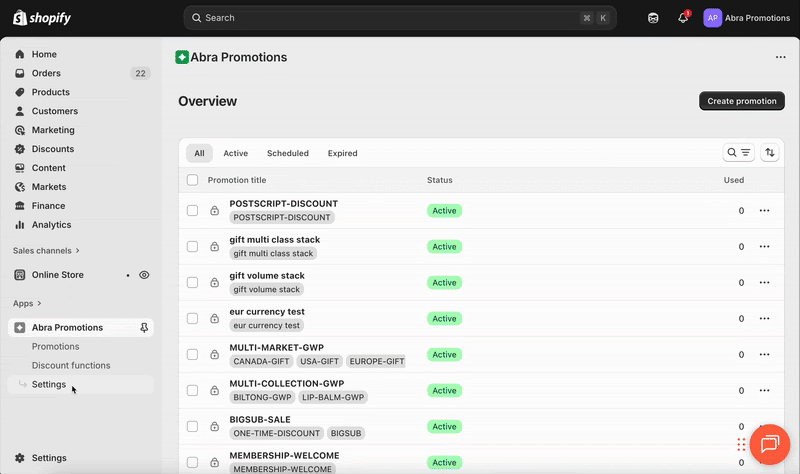Click the sort promotions icon
Viewport: 800px width, 474px height.
click(770, 153)
